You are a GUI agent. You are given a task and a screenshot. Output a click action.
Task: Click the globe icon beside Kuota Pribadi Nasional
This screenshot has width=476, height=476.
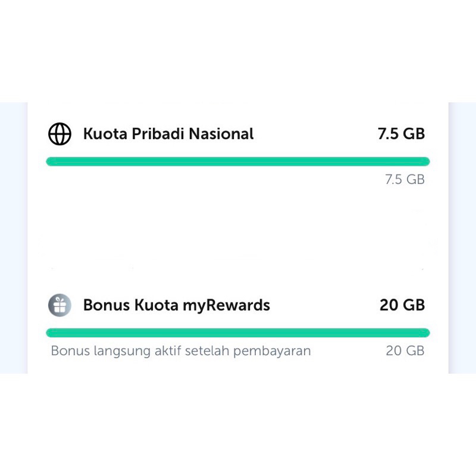(59, 134)
